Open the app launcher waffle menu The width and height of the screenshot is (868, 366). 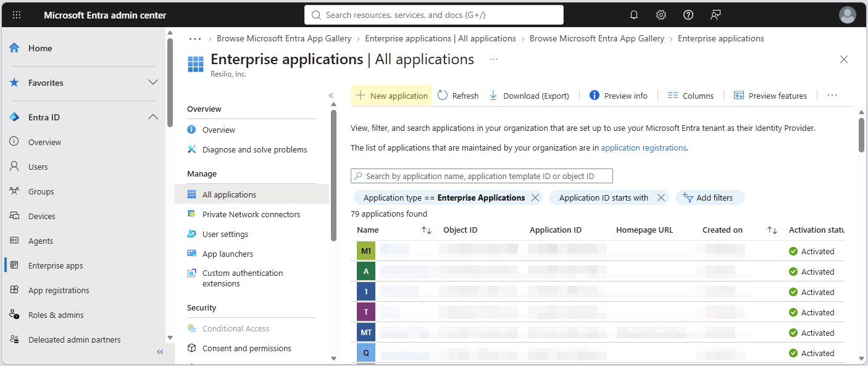coord(17,15)
